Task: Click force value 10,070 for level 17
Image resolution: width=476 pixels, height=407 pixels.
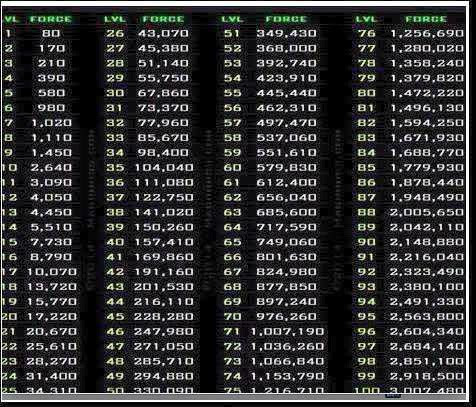Action: point(52,272)
